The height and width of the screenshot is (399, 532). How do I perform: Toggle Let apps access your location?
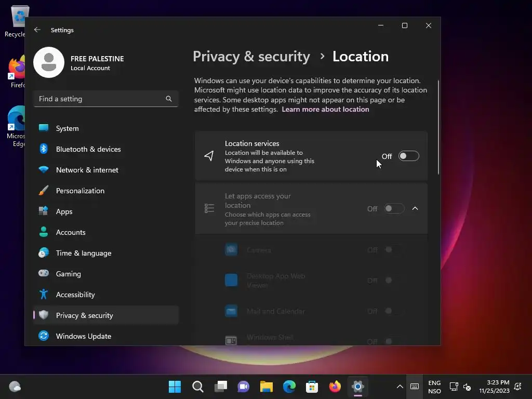394,208
